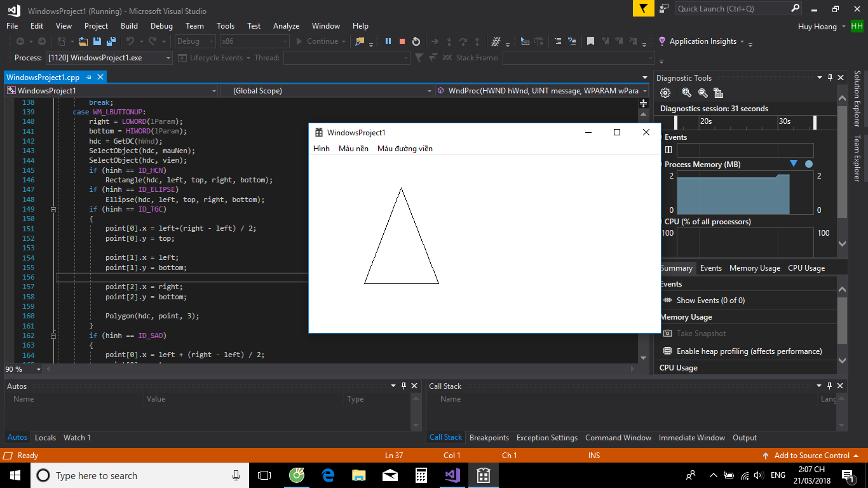Zoom in on the diagnostics timeline

coord(686,93)
